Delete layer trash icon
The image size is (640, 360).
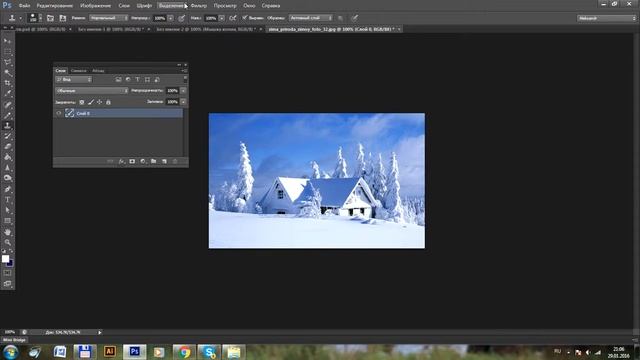(x=175, y=162)
